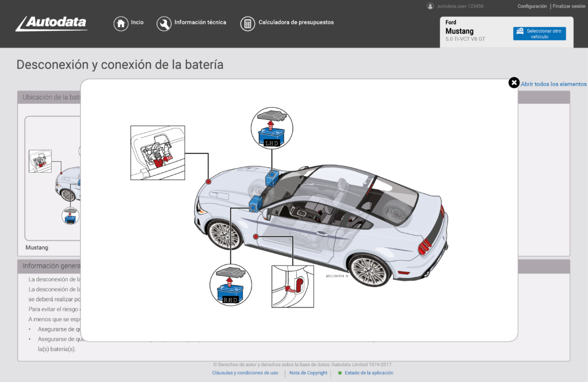Click the engine bay inset image
588x382 pixels.
click(x=157, y=153)
